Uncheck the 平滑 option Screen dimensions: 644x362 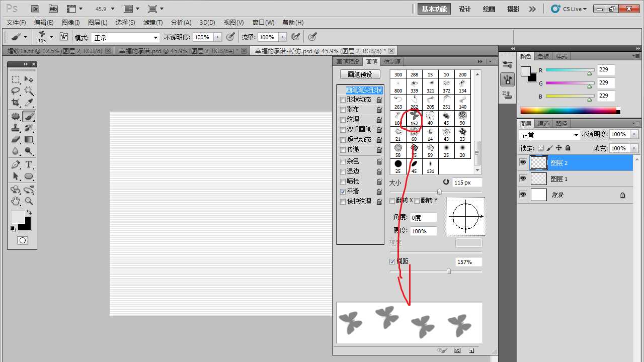[x=343, y=192]
